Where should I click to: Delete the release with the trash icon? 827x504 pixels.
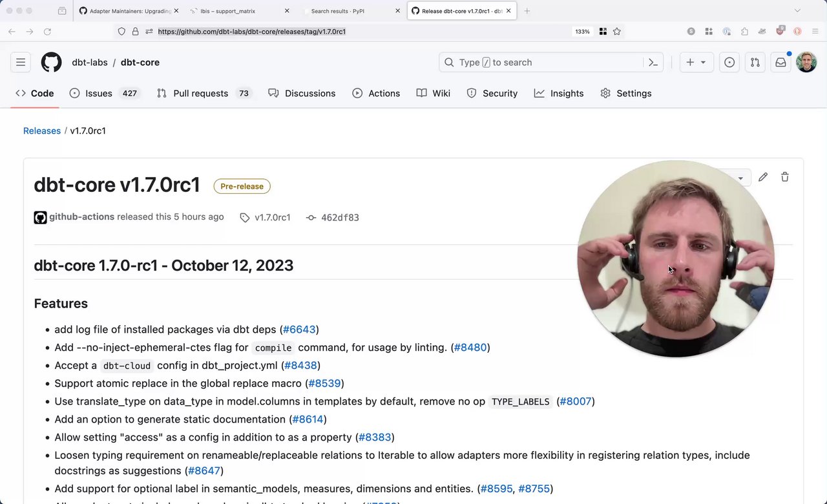point(785,177)
